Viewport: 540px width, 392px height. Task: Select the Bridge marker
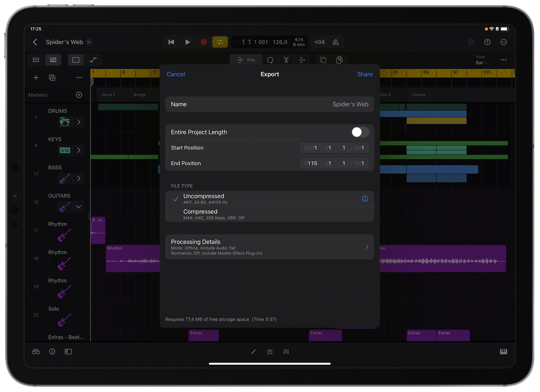[x=143, y=95]
